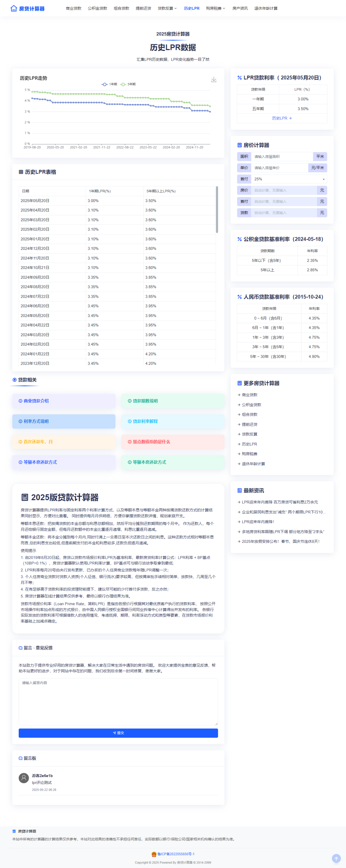The image size is (346, 868).
Task: Open the 商业贷款 nav tab
Action: point(73,8)
